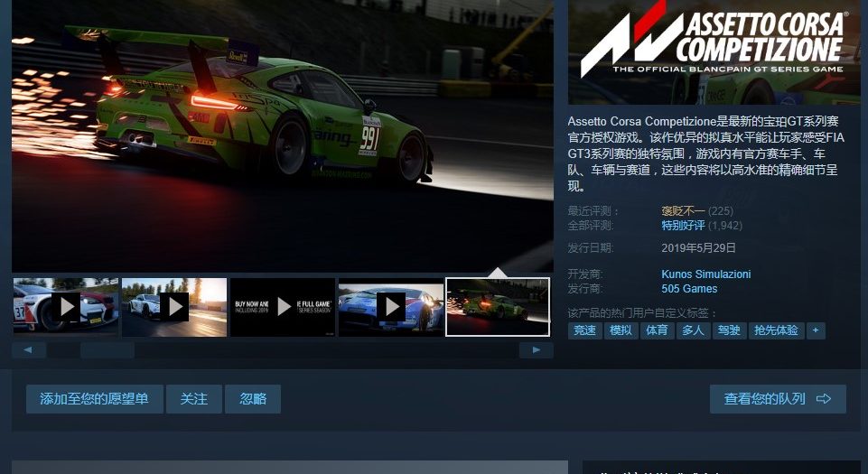Expand more tags with plus button

pos(816,330)
